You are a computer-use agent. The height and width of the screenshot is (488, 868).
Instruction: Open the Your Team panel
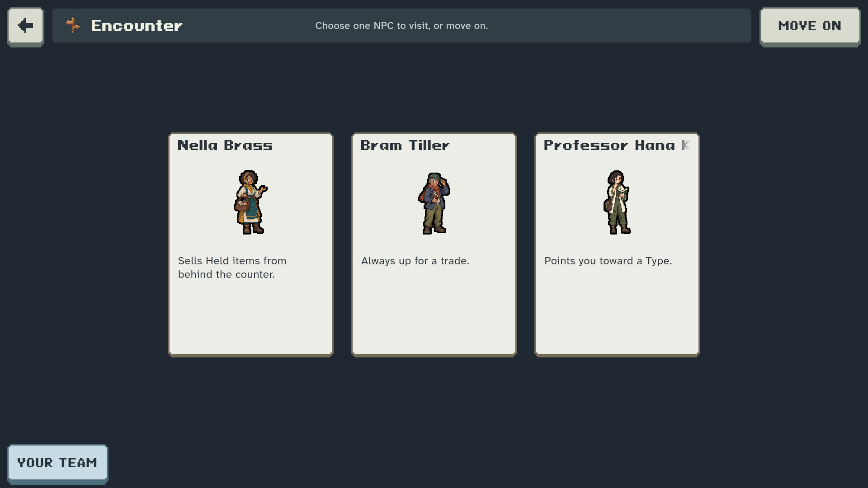click(x=57, y=464)
